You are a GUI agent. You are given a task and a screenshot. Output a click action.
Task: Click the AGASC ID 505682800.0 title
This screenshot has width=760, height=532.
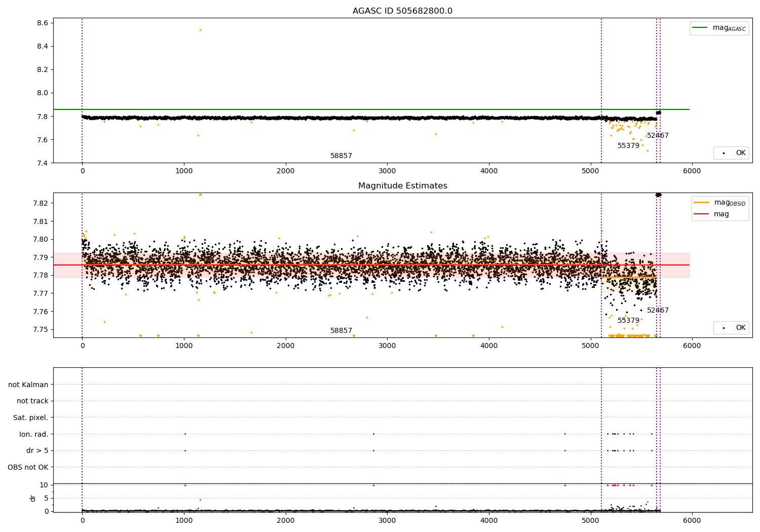click(402, 11)
